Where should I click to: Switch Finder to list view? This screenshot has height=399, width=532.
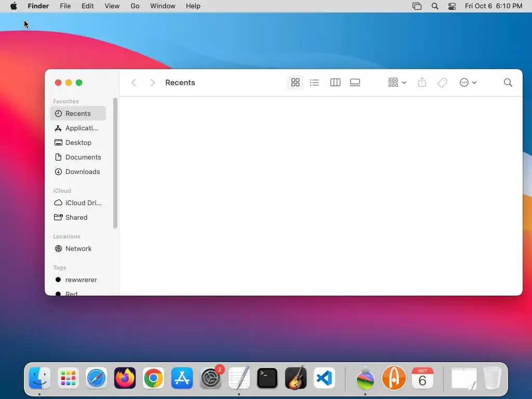pyautogui.click(x=314, y=83)
